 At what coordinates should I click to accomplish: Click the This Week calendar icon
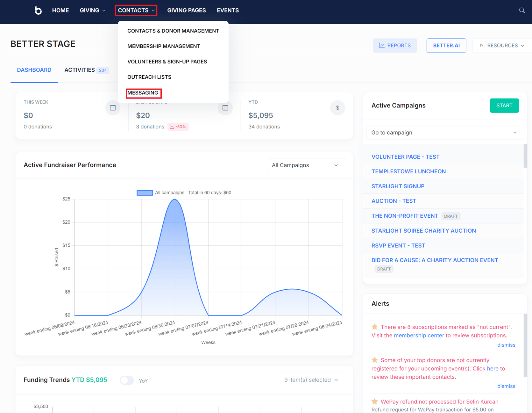113,108
